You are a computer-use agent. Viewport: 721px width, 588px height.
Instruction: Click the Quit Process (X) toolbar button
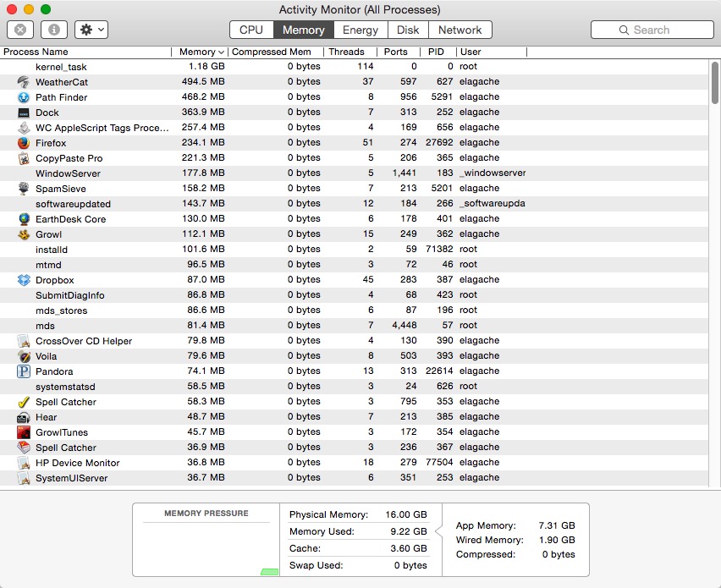[x=20, y=30]
